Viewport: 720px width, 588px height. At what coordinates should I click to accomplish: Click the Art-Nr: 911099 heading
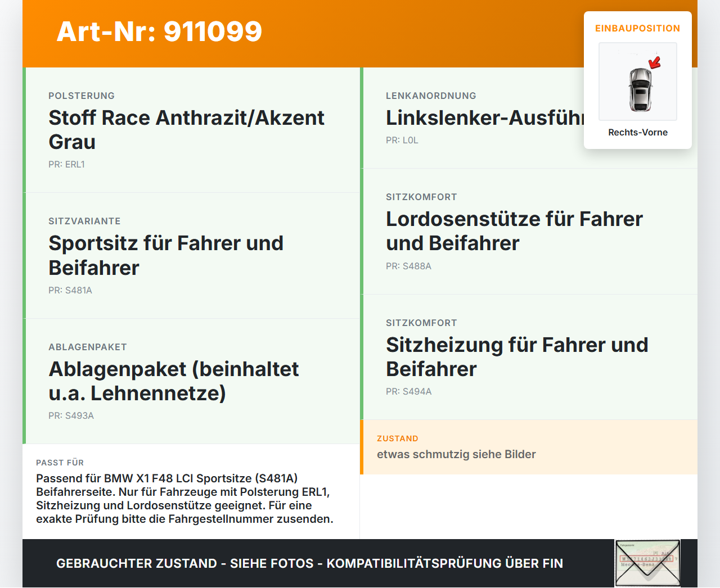(159, 31)
